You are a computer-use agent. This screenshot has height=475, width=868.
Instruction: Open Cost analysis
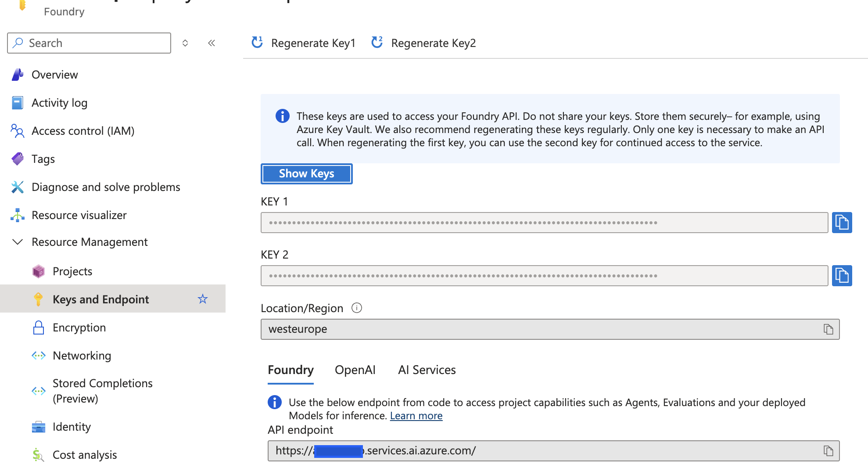point(84,454)
